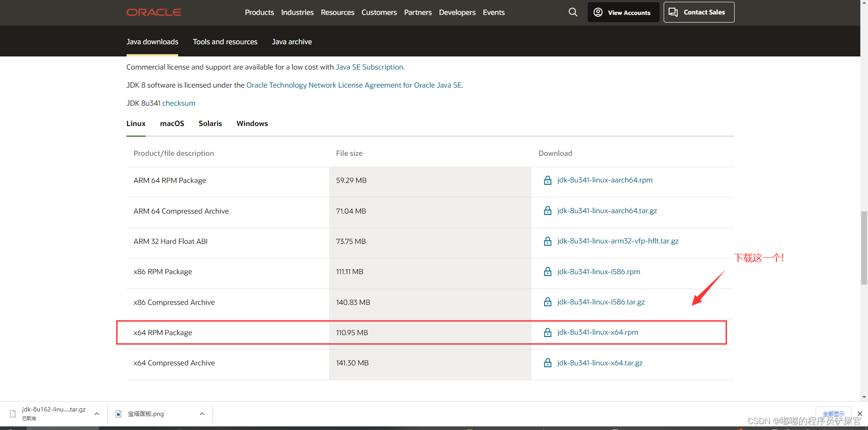The width and height of the screenshot is (868, 430).
Task: Download jdk-8u341-linux-arm32-vfp-hflt.tar.gz
Action: [x=618, y=241]
